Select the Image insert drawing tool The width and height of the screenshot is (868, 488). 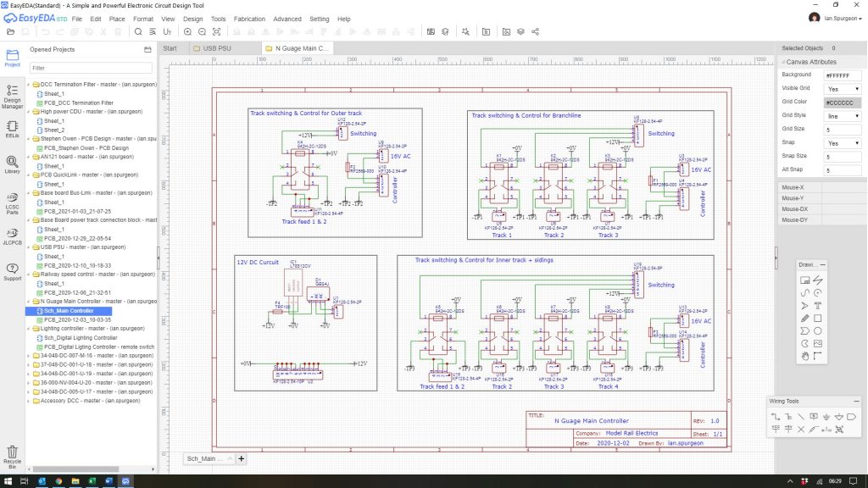click(x=818, y=344)
